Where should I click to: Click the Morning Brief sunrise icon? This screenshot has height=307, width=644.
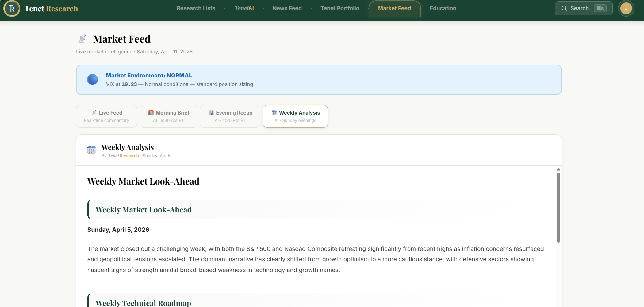[x=151, y=113]
